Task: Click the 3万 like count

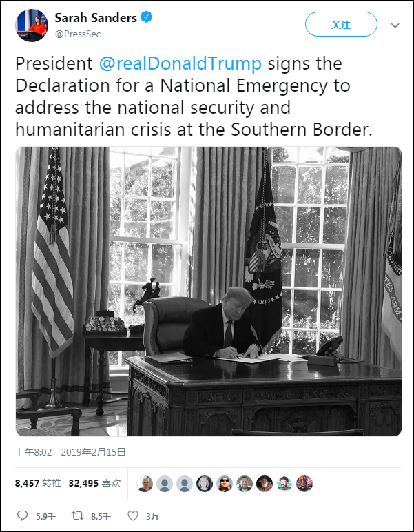Action: click(152, 515)
